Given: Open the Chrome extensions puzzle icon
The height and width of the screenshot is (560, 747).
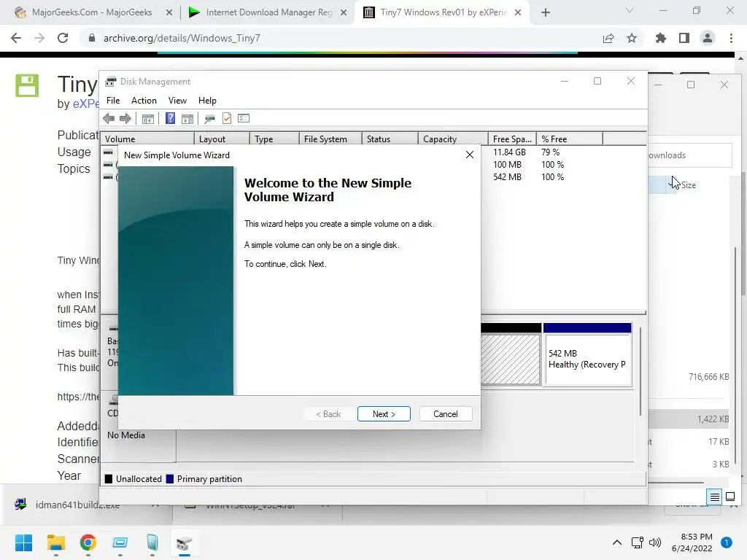Looking at the screenshot, I should tap(661, 38).
